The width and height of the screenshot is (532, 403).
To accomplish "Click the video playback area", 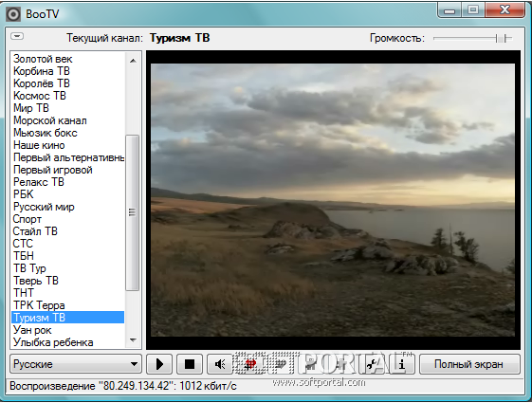I will pyautogui.click(x=333, y=200).
